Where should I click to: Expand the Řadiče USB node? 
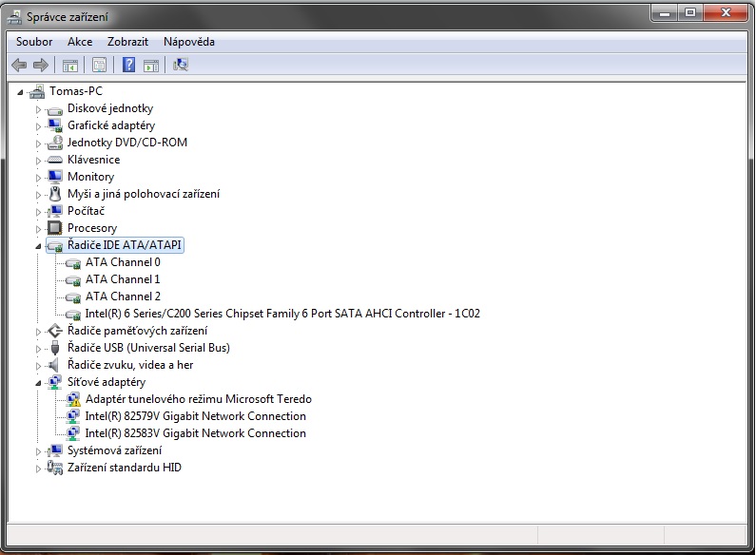pyautogui.click(x=38, y=349)
